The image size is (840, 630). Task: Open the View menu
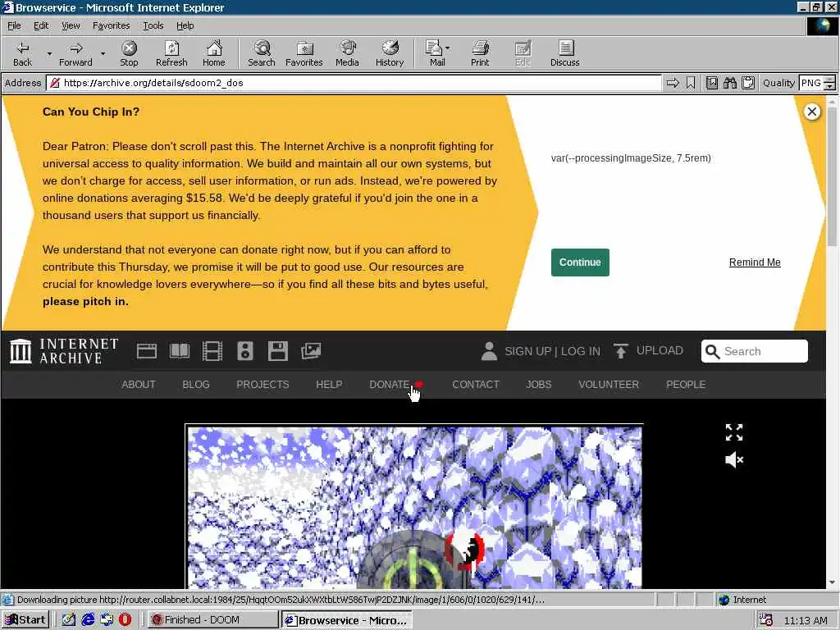[x=71, y=25]
